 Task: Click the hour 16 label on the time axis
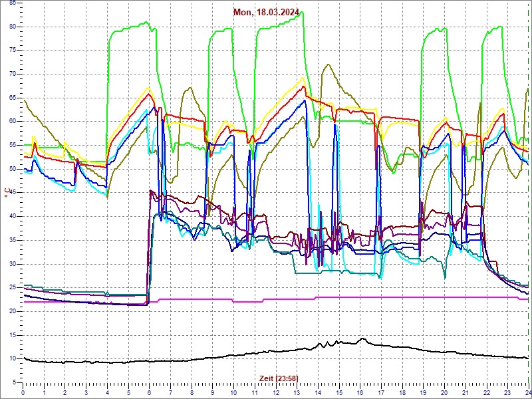360,393
